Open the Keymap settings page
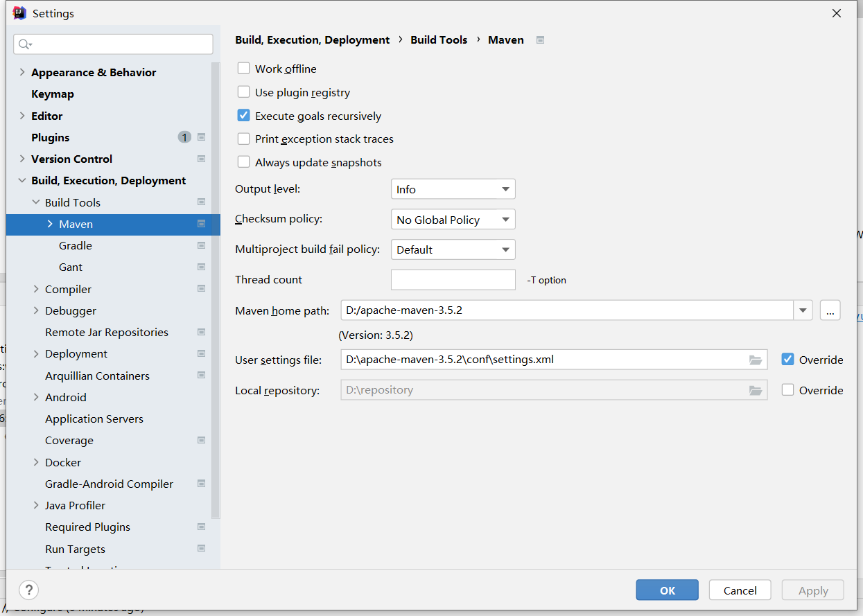Viewport: 863px width, 616px height. (53, 94)
